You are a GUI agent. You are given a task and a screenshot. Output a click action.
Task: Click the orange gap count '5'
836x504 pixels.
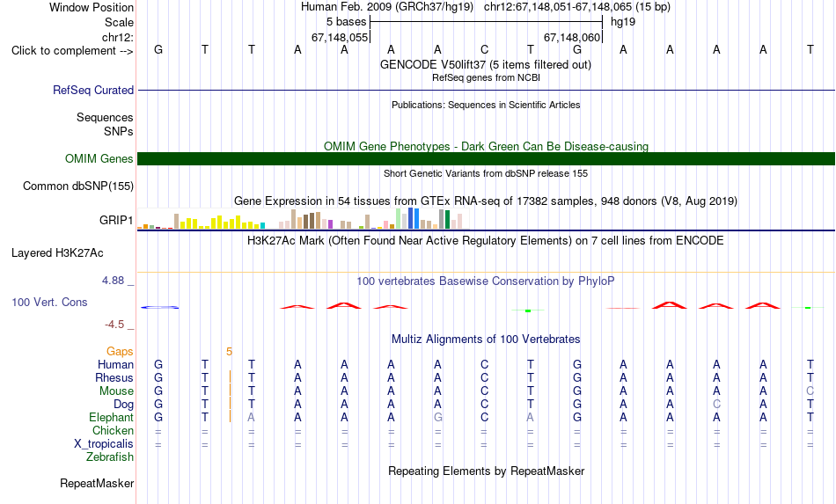[x=230, y=351]
